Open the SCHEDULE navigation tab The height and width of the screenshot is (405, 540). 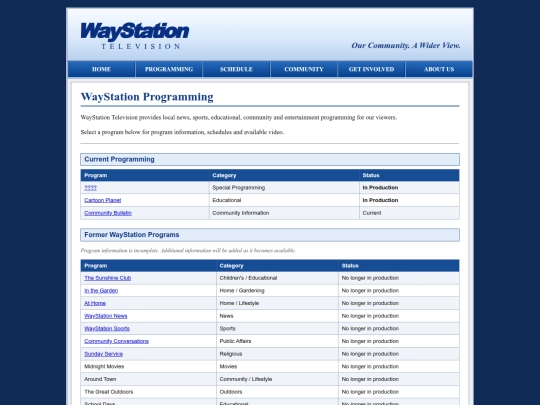pyautogui.click(x=236, y=69)
